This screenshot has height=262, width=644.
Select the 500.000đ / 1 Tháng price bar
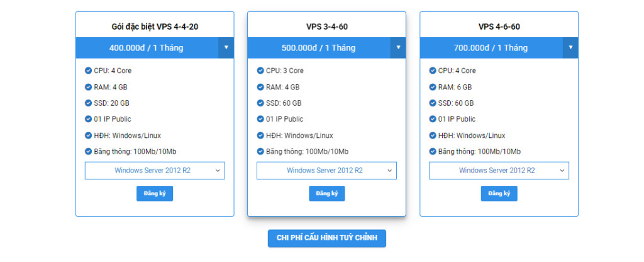[318, 48]
